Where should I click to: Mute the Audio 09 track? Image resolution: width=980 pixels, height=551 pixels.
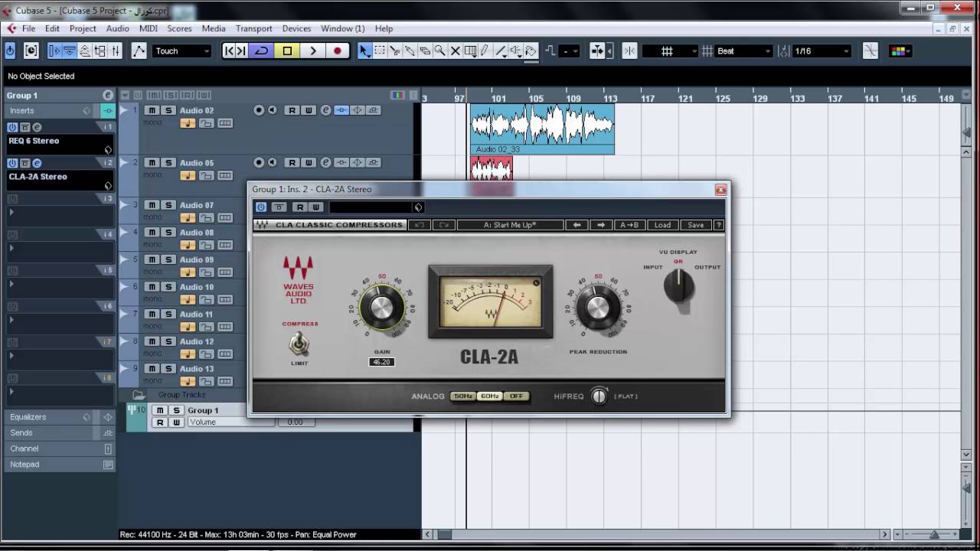[x=152, y=259]
